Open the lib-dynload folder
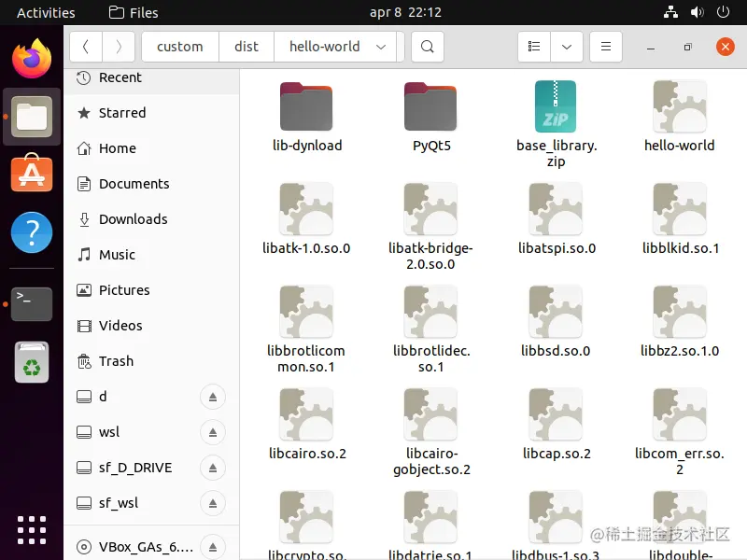The height and width of the screenshot is (560, 747). click(x=306, y=106)
